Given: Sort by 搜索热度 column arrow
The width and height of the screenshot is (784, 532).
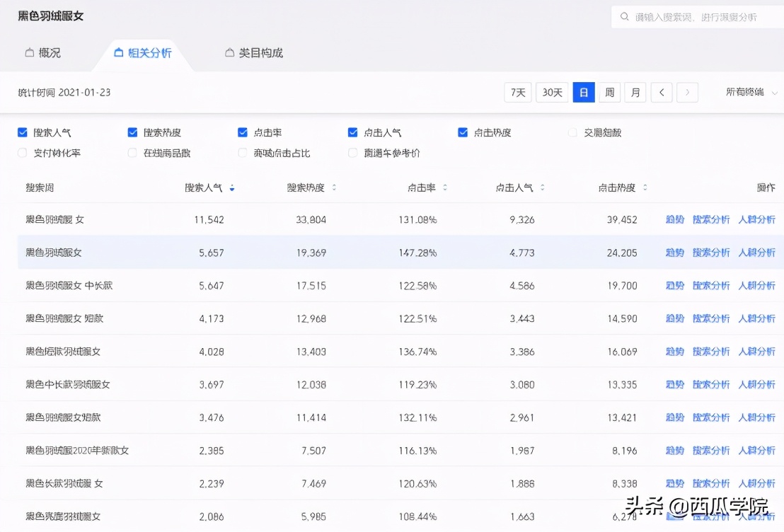Looking at the screenshot, I should 334,188.
